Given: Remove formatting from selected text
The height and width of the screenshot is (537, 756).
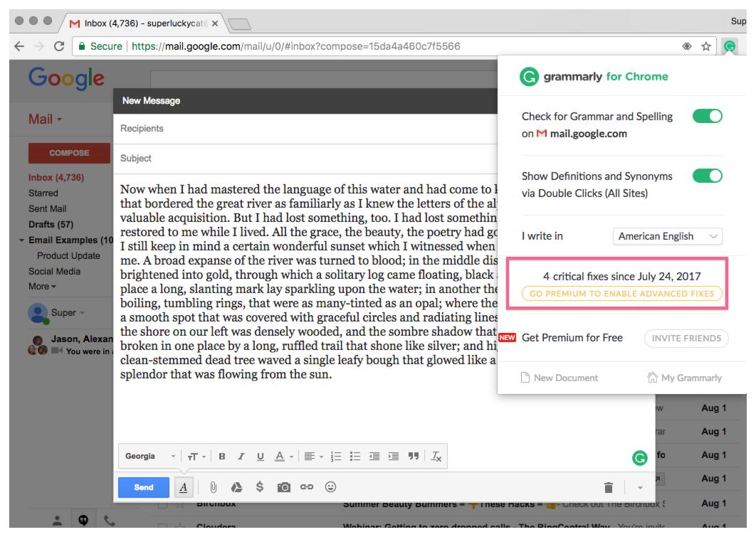Looking at the screenshot, I should pos(436,456).
